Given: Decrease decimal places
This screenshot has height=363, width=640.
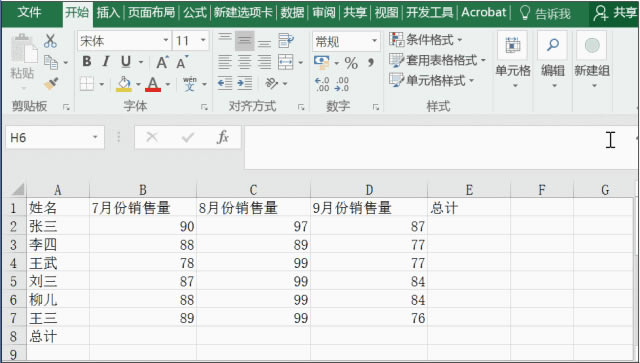Looking at the screenshot, I should click(x=341, y=84).
